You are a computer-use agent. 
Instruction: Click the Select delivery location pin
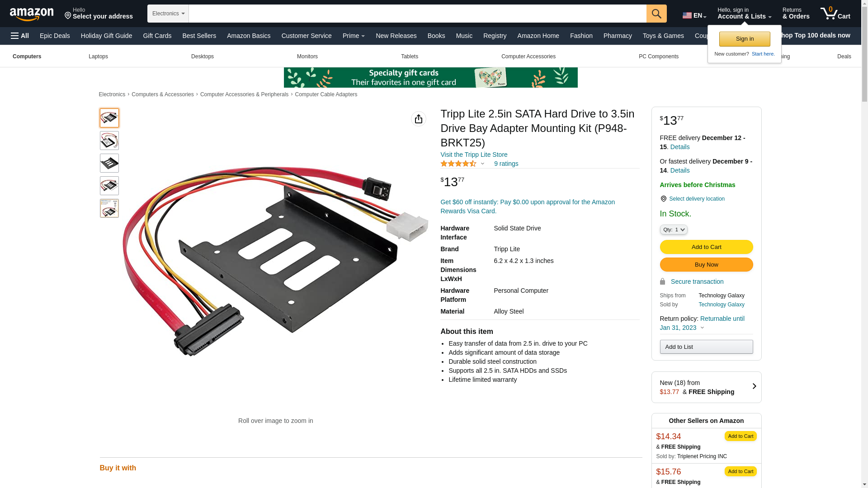tap(663, 199)
